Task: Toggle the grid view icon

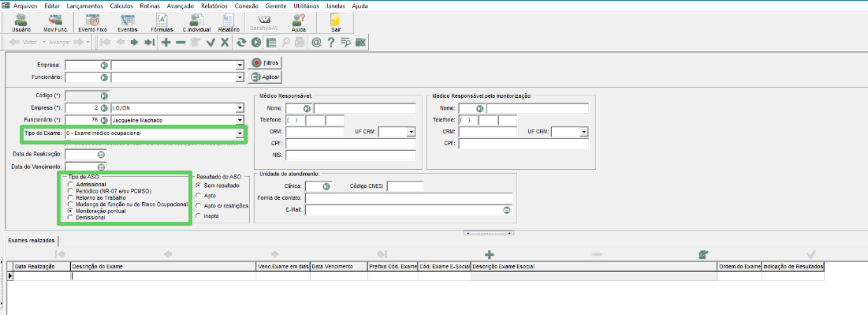Action: point(270,42)
